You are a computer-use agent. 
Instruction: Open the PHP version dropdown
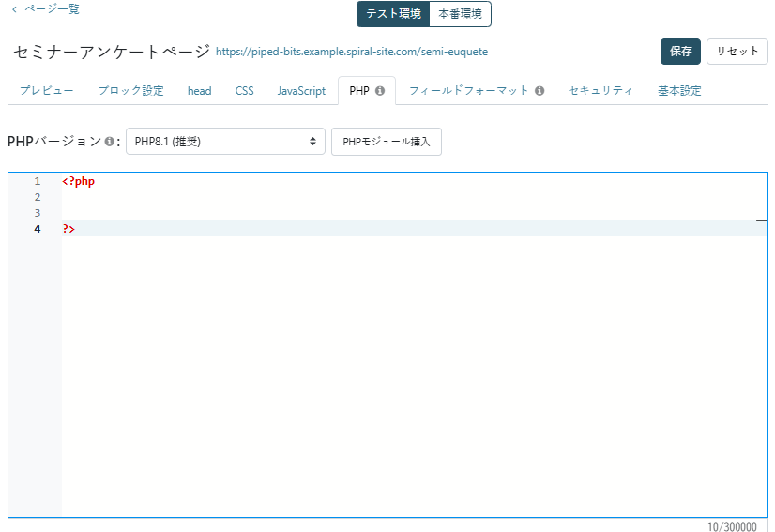[225, 142]
